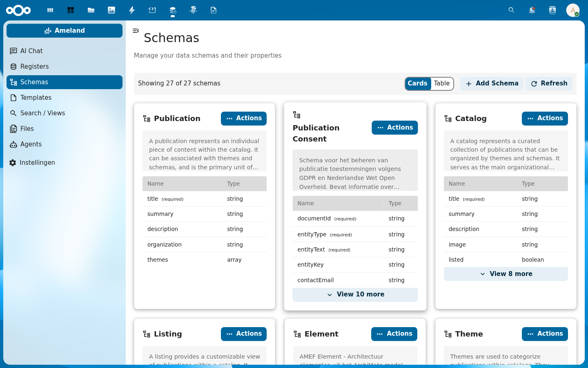
Task: Click the search magnifier in header
Action: pos(511,10)
